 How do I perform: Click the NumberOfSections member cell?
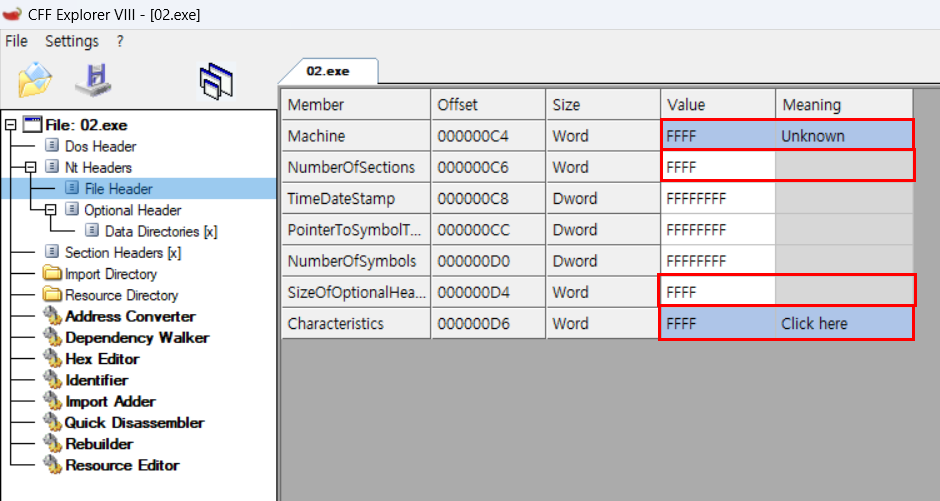coord(356,167)
